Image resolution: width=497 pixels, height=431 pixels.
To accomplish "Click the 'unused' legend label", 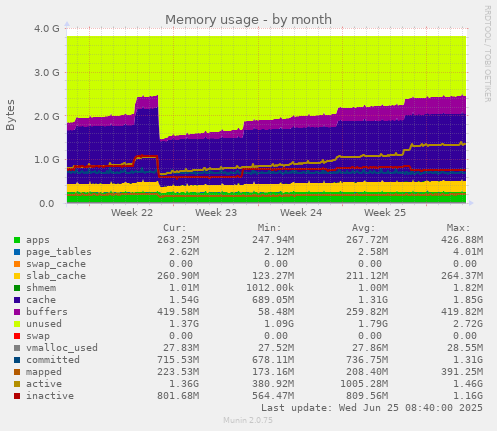I will (44, 324).
